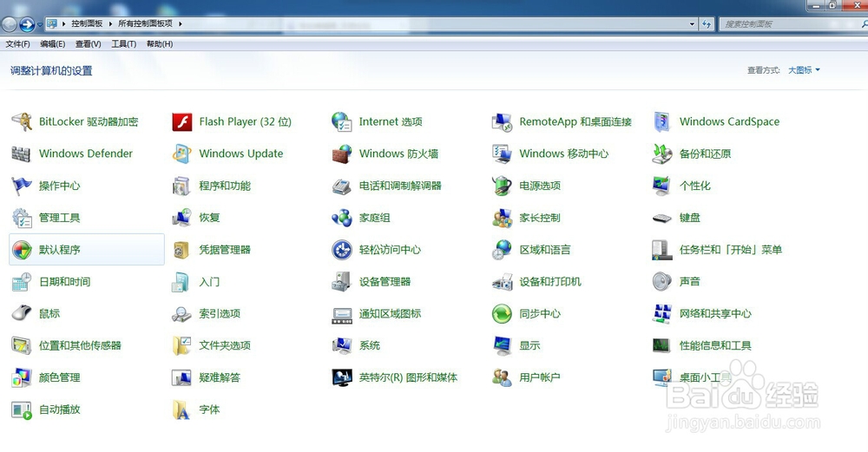Image resolution: width=868 pixels, height=452 pixels.
Task: Open 电源选项 battery icon
Action: pos(502,186)
